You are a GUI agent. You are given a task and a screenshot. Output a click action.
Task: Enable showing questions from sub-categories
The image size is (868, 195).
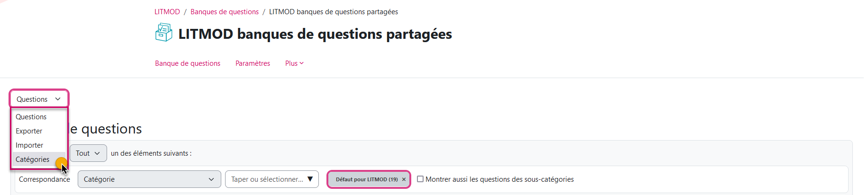click(x=420, y=179)
